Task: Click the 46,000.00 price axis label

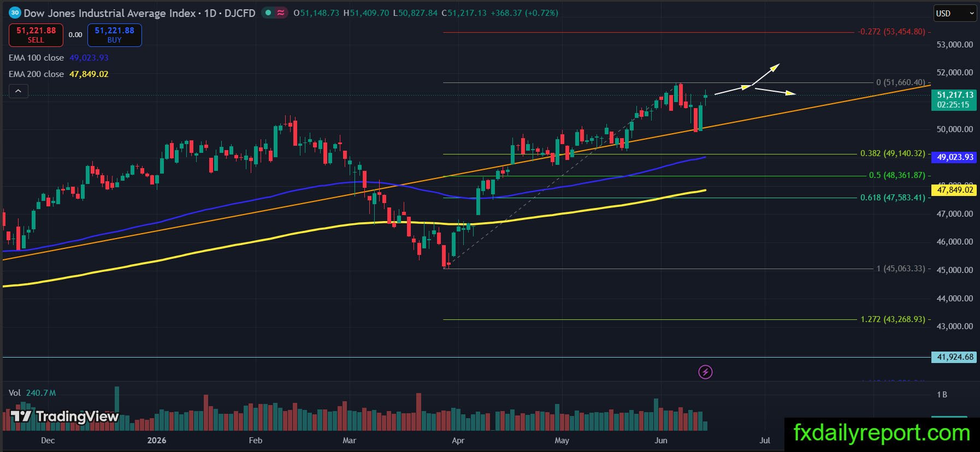Action: (955, 242)
